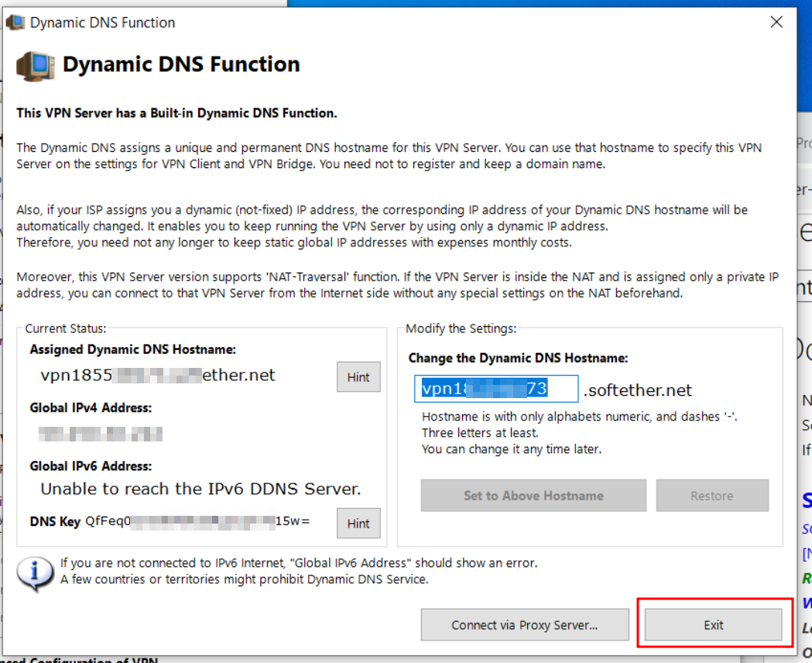The height and width of the screenshot is (663, 812).
Task: Click the assigned hostname text starting vpn1855
Action: pos(158,376)
